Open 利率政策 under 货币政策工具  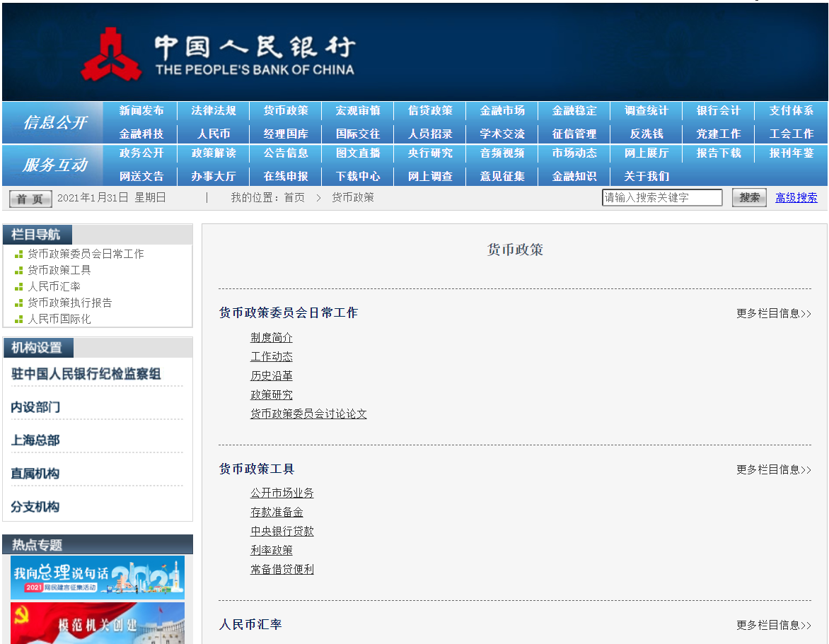click(271, 549)
